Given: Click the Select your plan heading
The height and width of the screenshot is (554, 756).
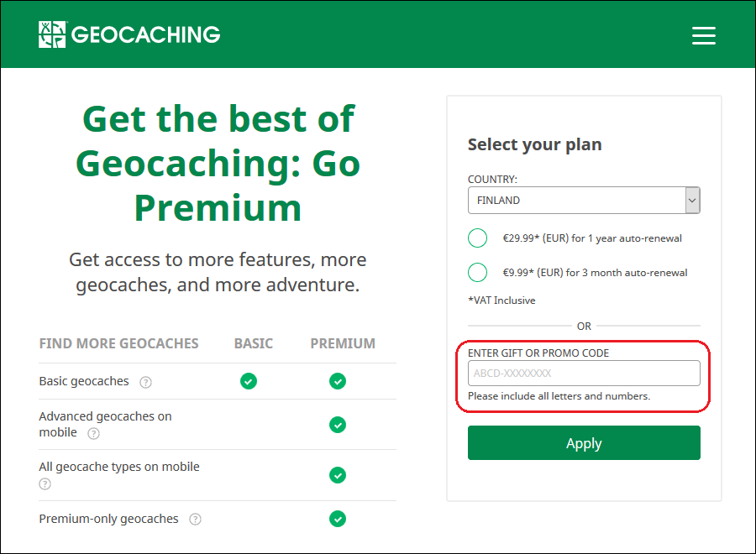Looking at the screenshot, I should tap(534, 144).
